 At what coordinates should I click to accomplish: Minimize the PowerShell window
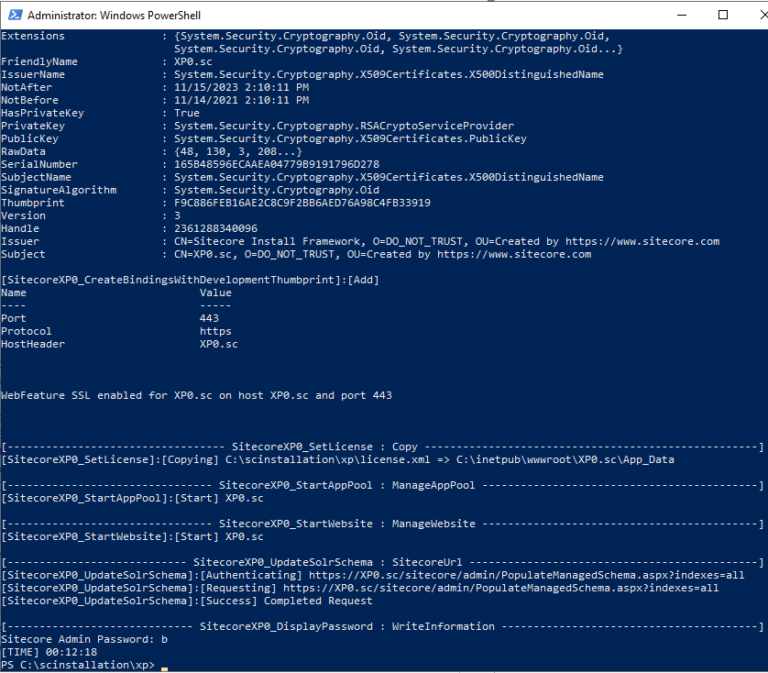pyautogui.click(x=678, y=15)
